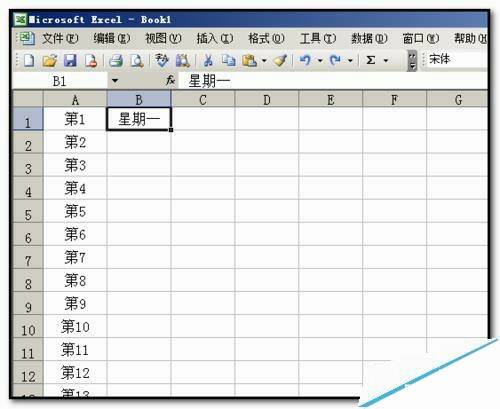Click the Save floppy disk icon
This screenshot has height=409, width=500.
pyautogui.click(x=70, y=61)
